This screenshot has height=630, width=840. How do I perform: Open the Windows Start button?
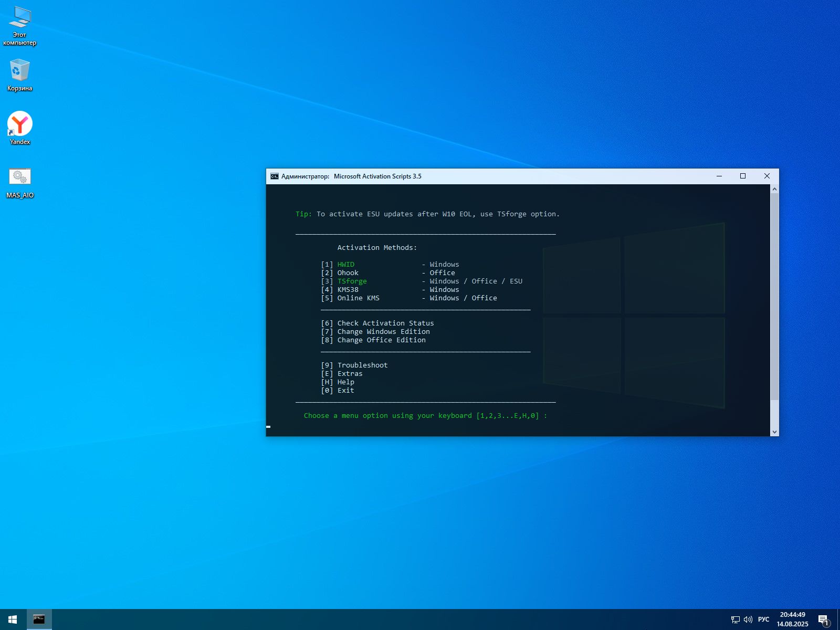(13, 619)
